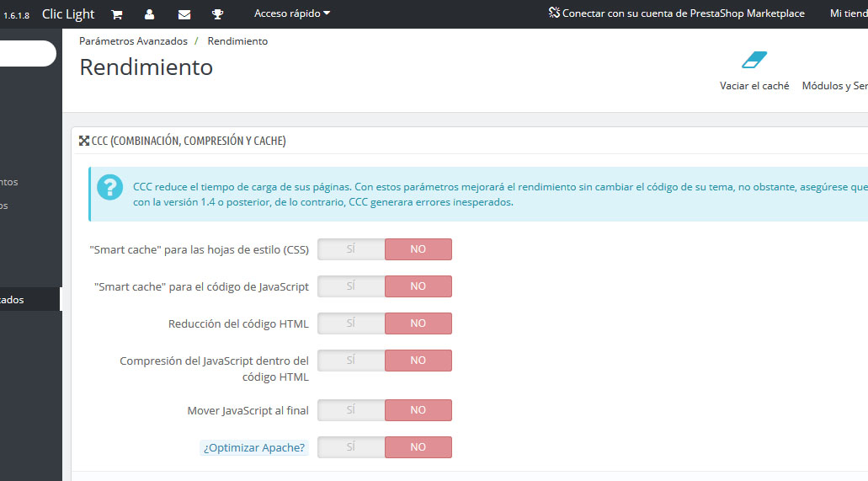Click Módulos y Servicios toolbar button
The width and height of the screenshot is (868, 481).
pyautogui.click(x=835, y=86)
